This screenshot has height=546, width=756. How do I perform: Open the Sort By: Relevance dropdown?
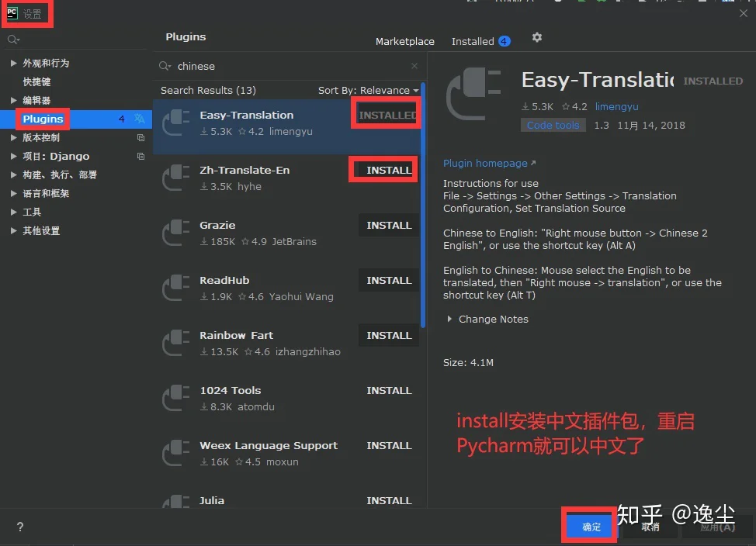(x=369, y=91)
